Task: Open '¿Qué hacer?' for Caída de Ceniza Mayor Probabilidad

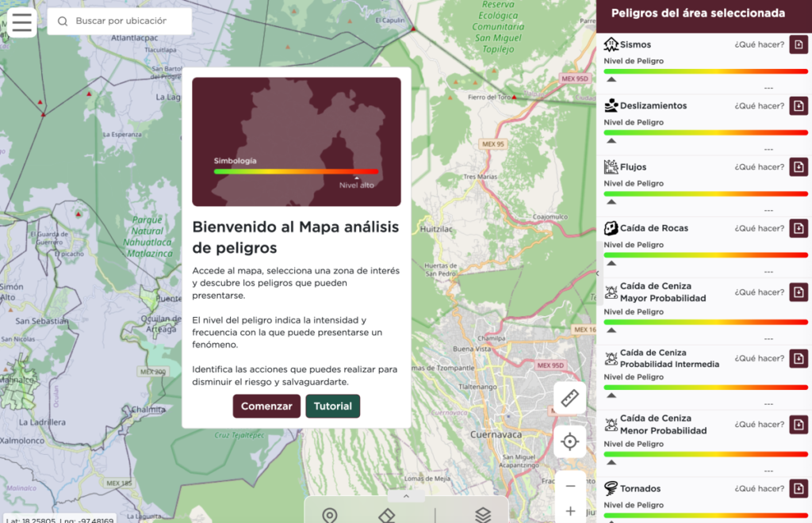Action: 759,292
